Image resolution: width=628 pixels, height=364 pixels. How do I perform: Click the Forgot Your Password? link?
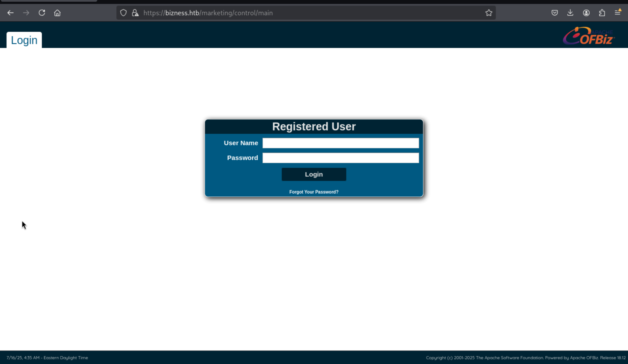point(314,192)
